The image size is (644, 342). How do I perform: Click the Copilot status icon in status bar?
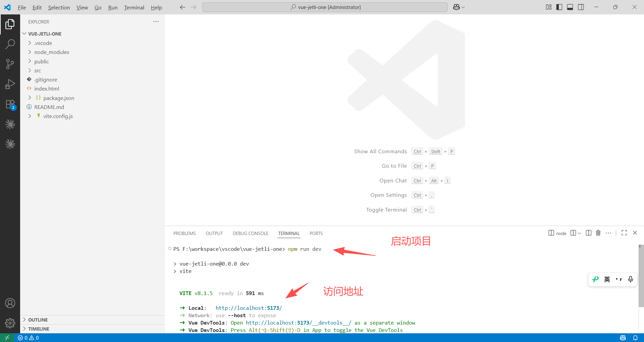point(623,338)
